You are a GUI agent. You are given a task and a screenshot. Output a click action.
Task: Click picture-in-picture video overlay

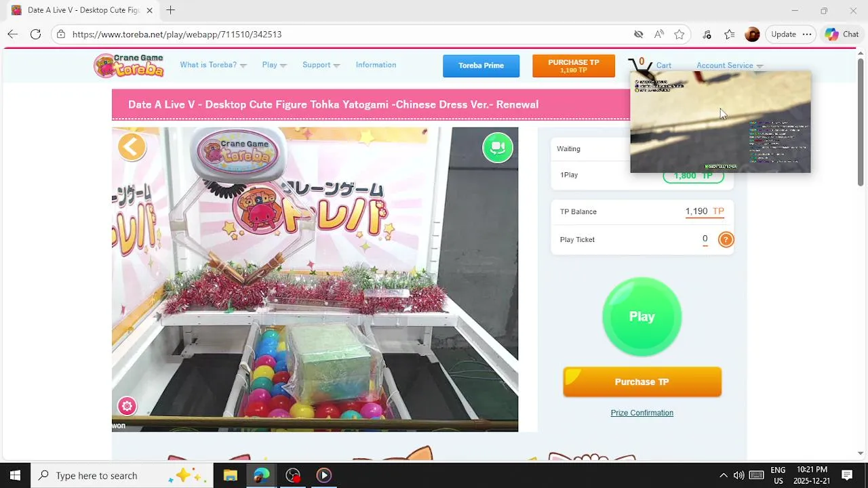pyautogui.click(x=720, y=122)
